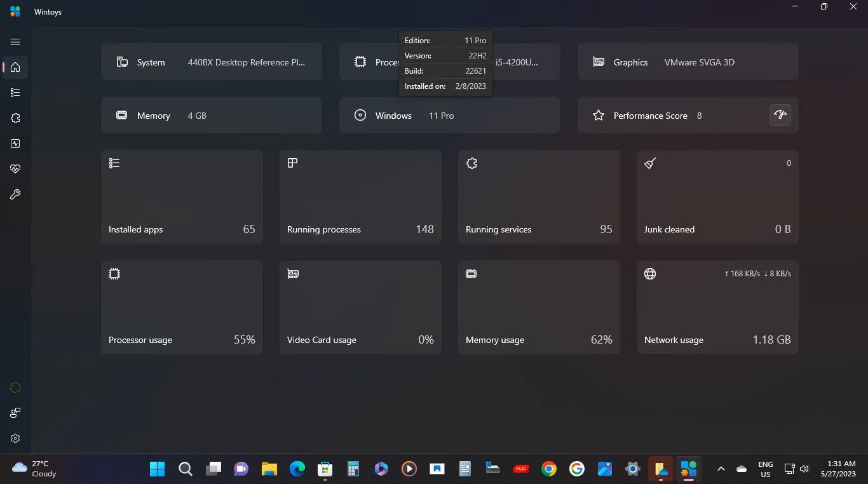Open the feedback icon above settings gear
The height and width of the screenshot is (484, 868).
click(x=15, y=413)
